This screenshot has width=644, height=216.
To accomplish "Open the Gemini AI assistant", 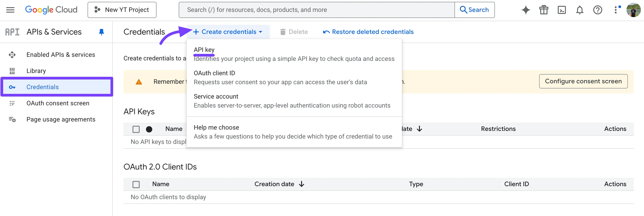I will click(525, 10).
